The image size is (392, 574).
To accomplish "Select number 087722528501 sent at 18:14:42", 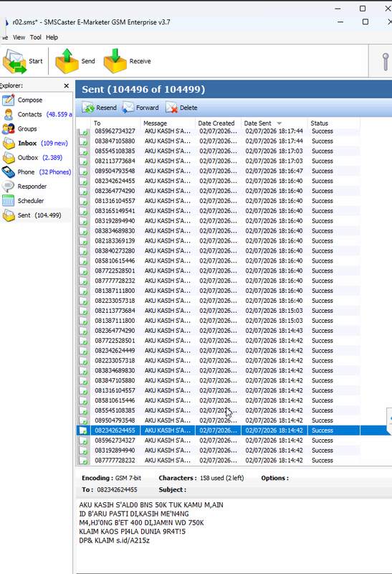I will coord(115,340).
